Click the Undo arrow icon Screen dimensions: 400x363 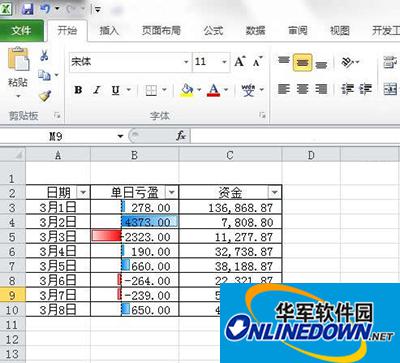pos(44,9)
